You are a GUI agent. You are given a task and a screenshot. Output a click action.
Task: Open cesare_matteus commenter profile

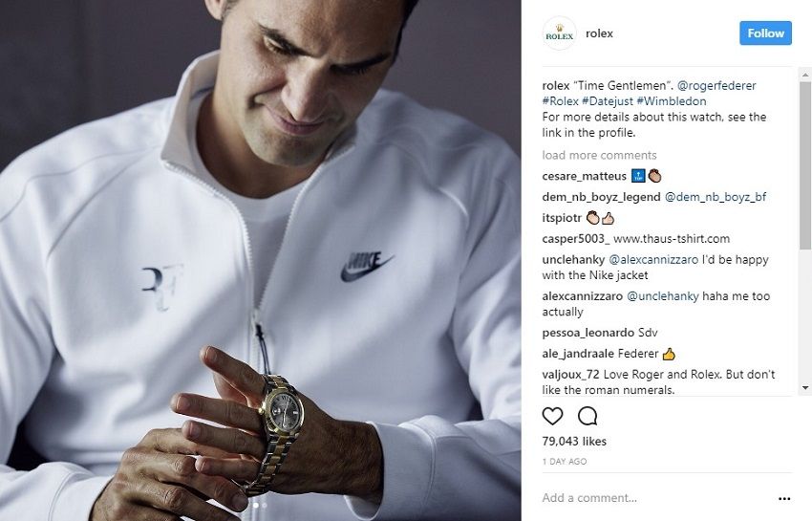pyautogui.click(x=584, y=176)
